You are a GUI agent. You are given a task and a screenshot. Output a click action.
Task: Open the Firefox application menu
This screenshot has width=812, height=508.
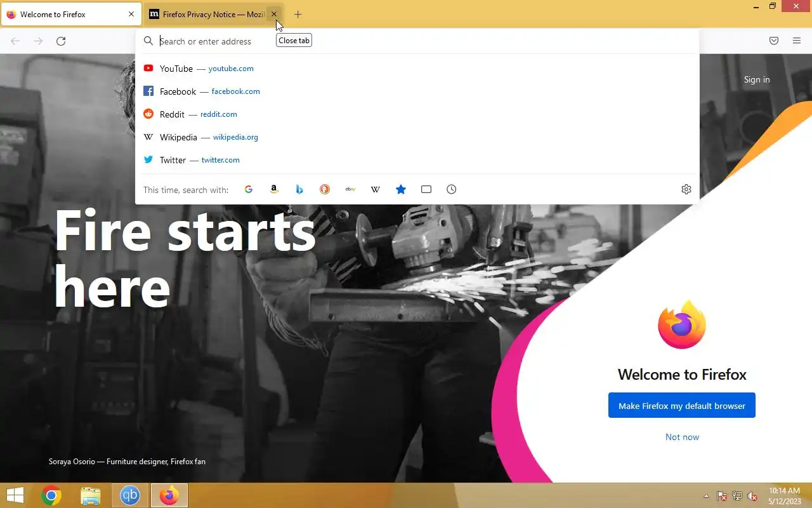pos(797,41)
